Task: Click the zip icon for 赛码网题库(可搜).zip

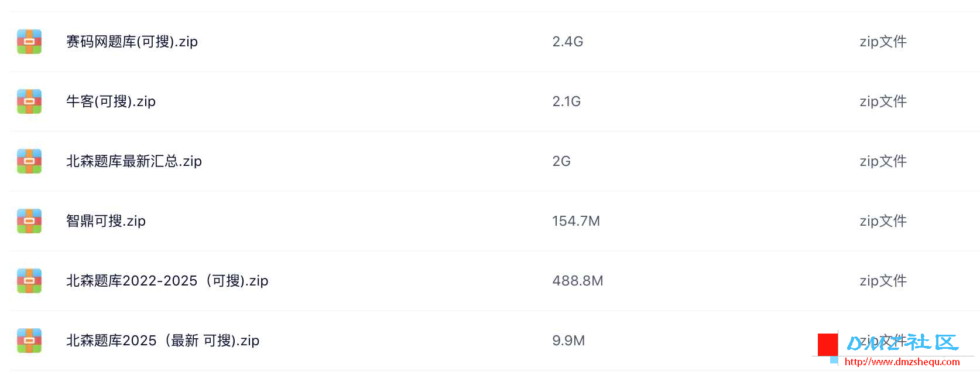Action: [29, 42]
